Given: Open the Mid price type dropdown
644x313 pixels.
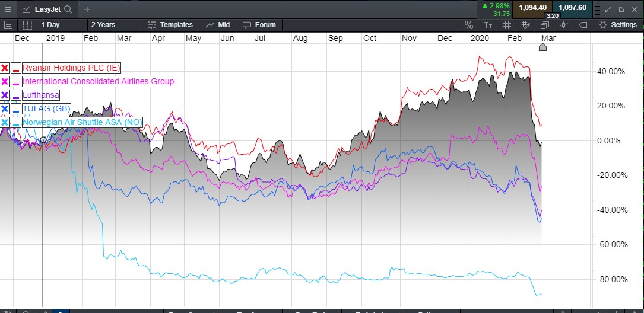Looking at the screenshot, I should (218, 25).
